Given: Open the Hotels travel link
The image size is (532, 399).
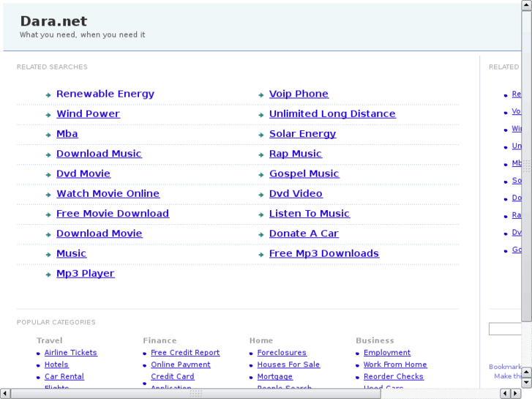Looking at the screenshot, I should [x=56, y=365].
